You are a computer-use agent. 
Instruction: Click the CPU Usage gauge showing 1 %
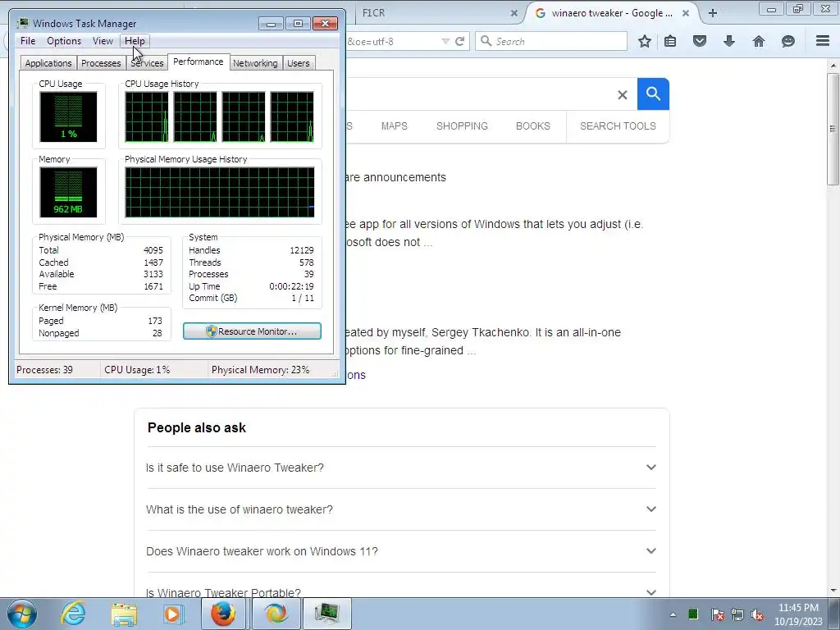click(69, 116)
